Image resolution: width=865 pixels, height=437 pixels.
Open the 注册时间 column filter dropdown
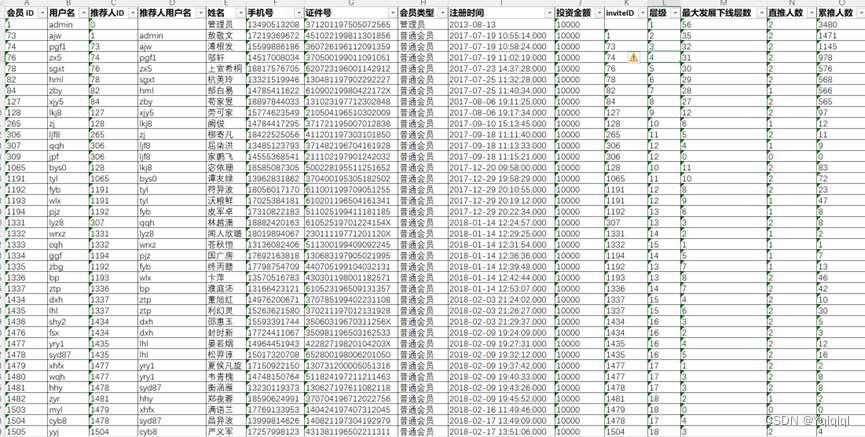pyautogui.click(x=549, y=13)
